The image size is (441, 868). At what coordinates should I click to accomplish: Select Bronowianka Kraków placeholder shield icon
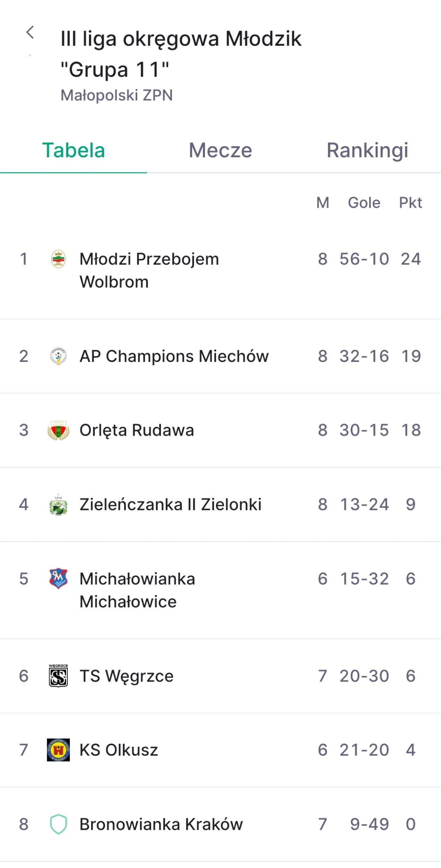(x=58, y=824)
